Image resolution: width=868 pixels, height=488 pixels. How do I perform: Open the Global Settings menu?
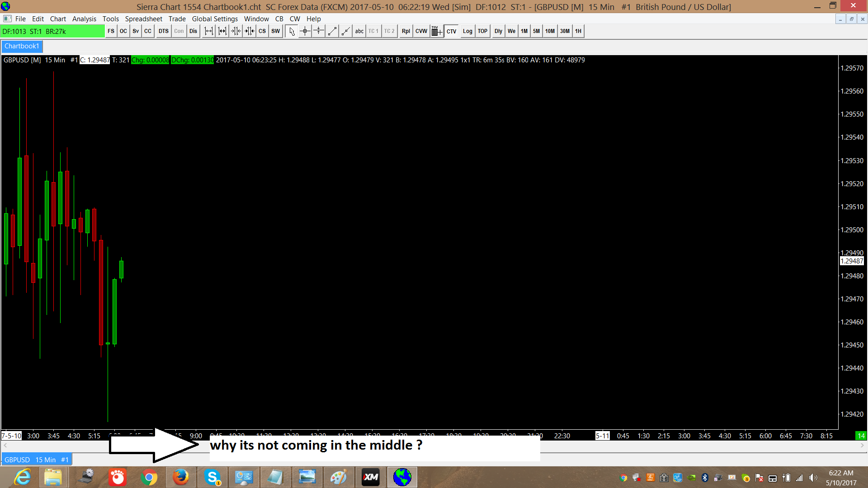pos(215,19)
